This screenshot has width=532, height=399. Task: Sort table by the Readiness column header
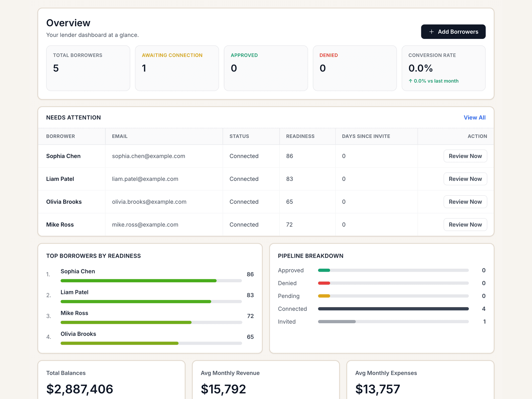click(x=300, y=136)
